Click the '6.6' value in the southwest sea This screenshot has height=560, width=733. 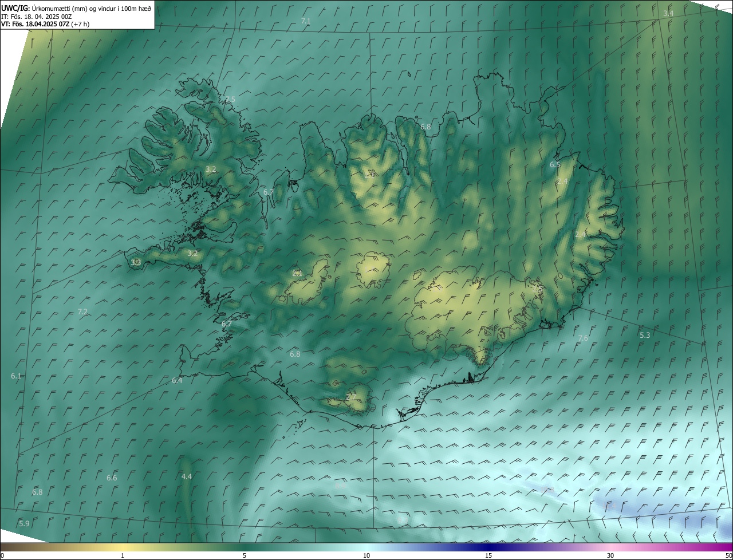click(112, 478)
